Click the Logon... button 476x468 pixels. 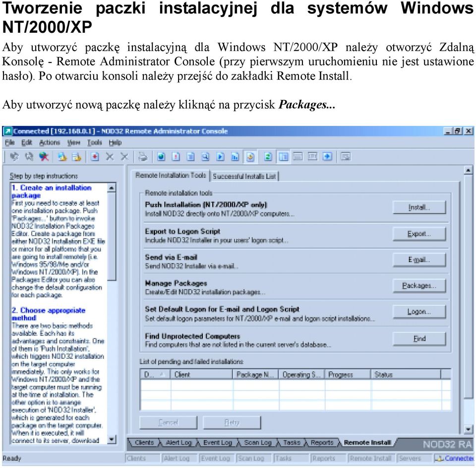(x=419, y=312)
